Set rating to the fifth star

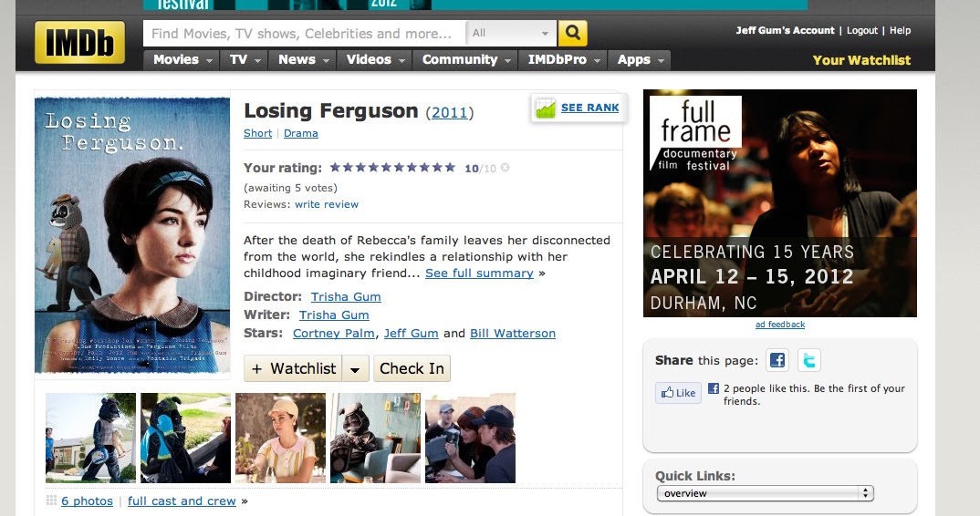386,168
